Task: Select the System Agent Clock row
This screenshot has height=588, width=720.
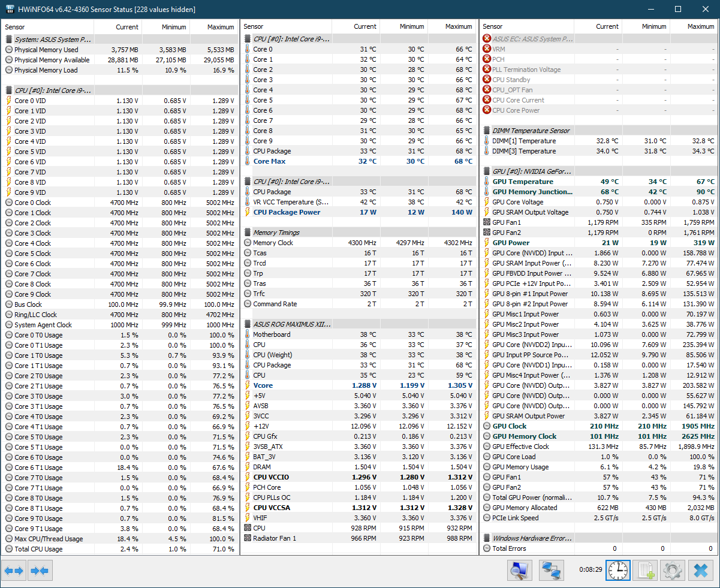Action: (x=120, y=325)
